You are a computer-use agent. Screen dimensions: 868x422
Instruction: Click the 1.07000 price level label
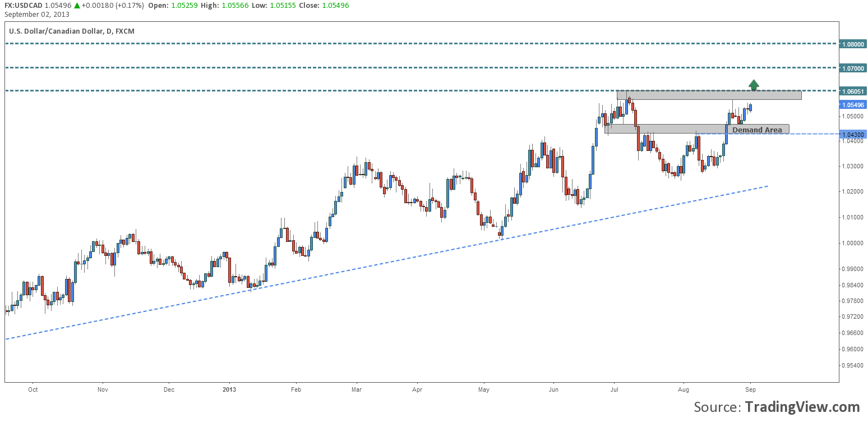[x=852, y=68]
